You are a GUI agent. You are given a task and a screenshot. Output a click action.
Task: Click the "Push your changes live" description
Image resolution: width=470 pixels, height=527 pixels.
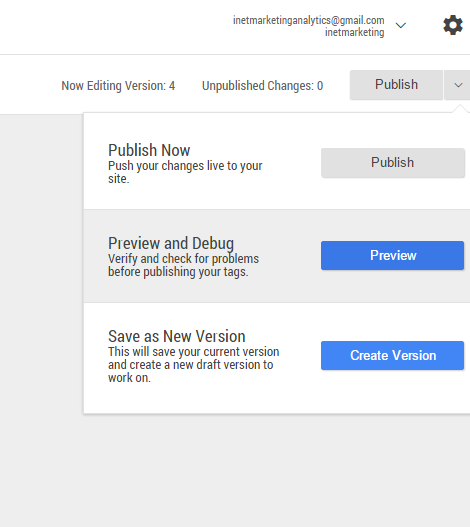185,172
